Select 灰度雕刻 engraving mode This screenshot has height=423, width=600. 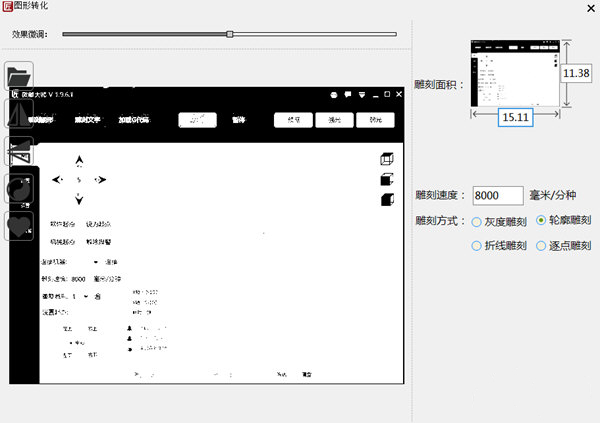pyautogui.click(x=477, y=220)
